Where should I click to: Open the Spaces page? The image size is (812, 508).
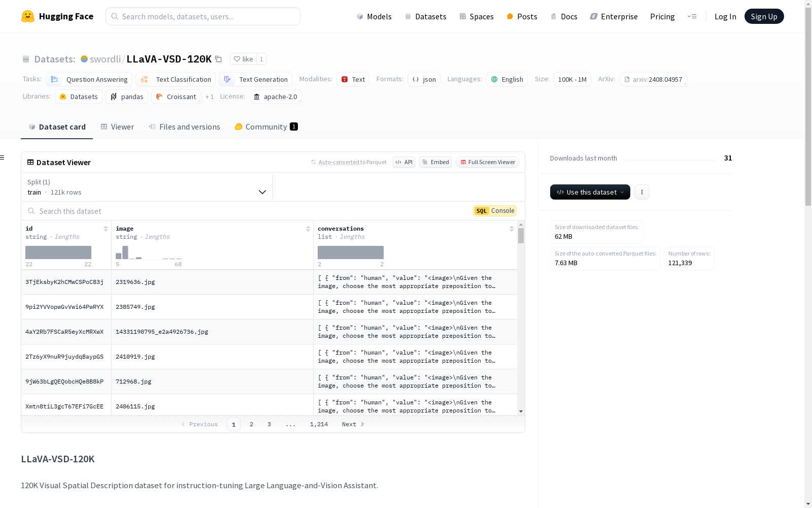tap(477, 16)
